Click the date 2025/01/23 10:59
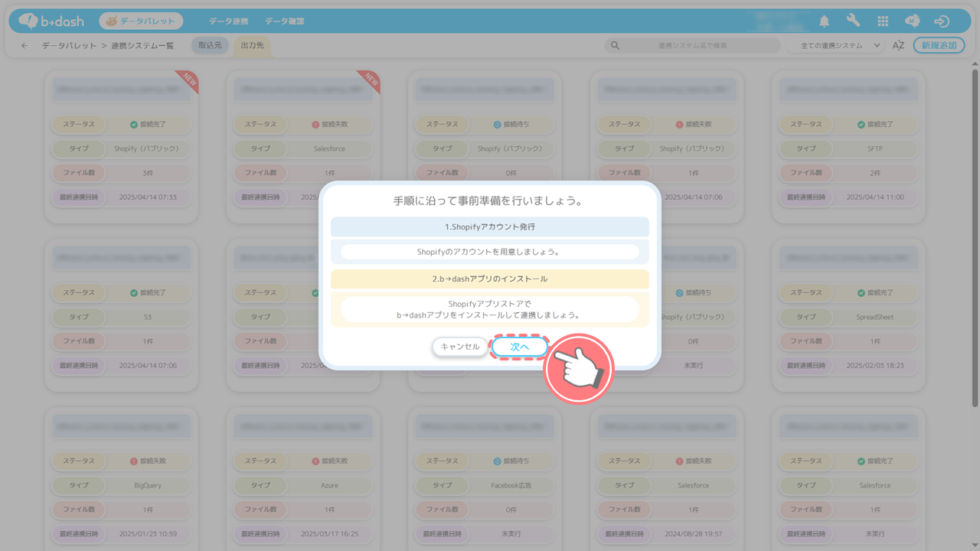Viewport: 980px width, 551px height. [147, 533]
